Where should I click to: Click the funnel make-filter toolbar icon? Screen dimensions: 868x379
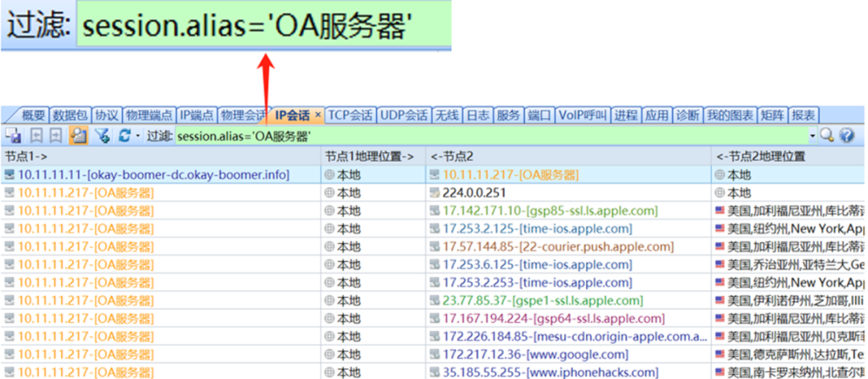pyautogui.click(x=101, y=136)
